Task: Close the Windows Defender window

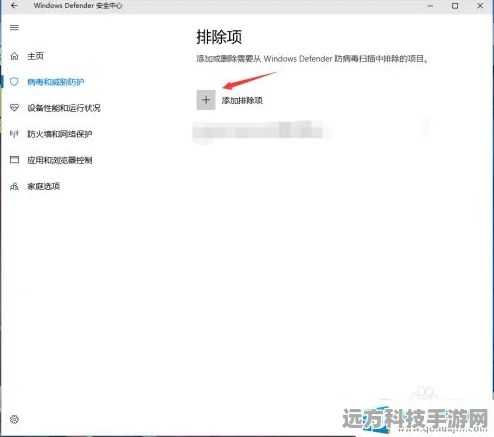Action: pyautogui.click(x=480, y=6)
